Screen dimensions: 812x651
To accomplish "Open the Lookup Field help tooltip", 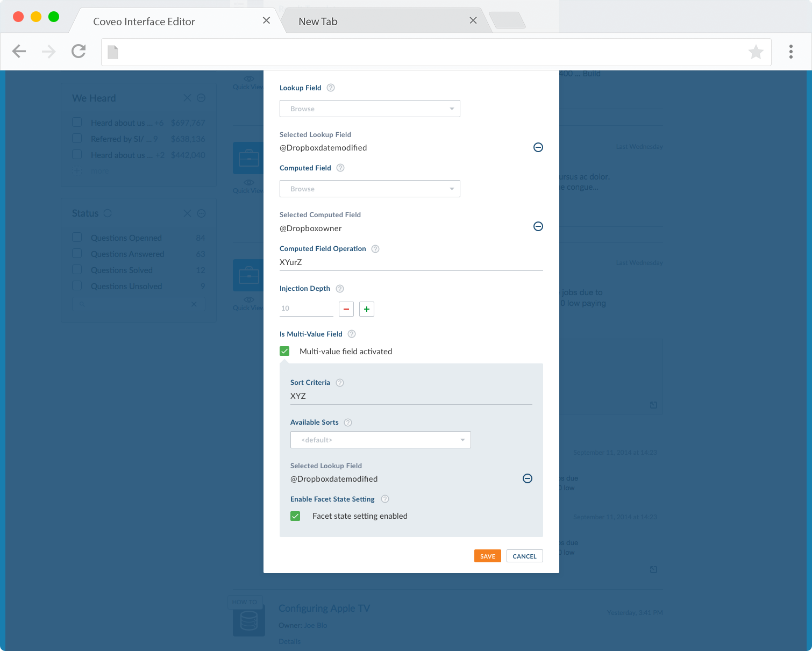I will (331, 88).
